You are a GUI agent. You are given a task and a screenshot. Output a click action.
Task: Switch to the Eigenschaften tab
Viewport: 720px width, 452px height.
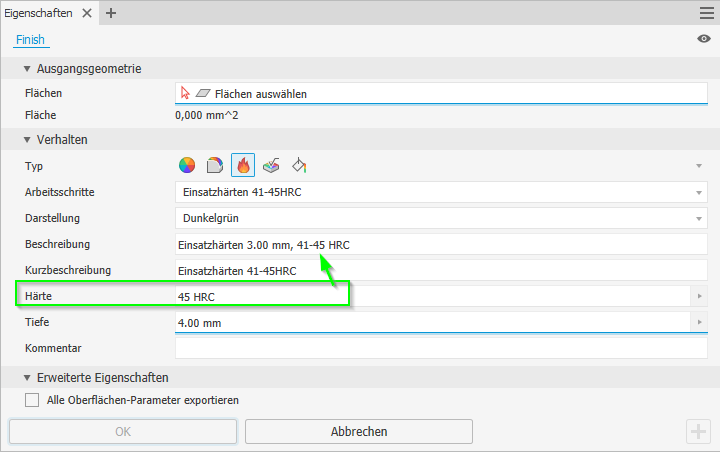click(38, 13)
